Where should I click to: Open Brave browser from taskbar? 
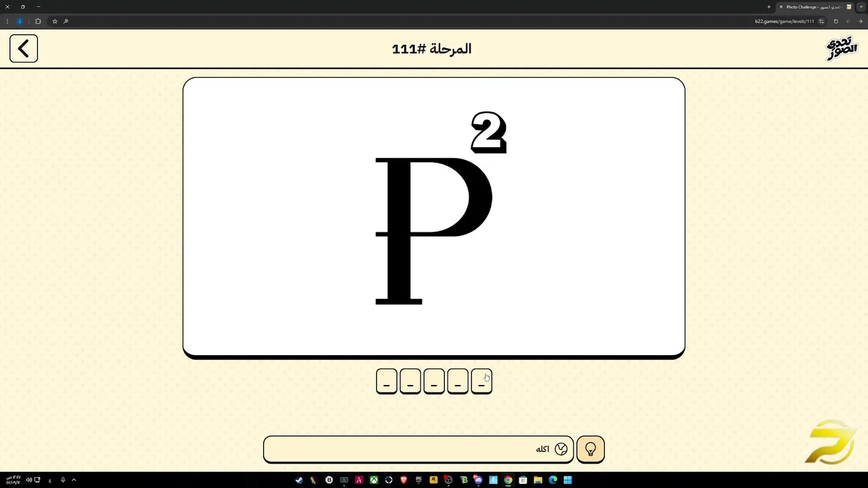click(x=403, y=480)
